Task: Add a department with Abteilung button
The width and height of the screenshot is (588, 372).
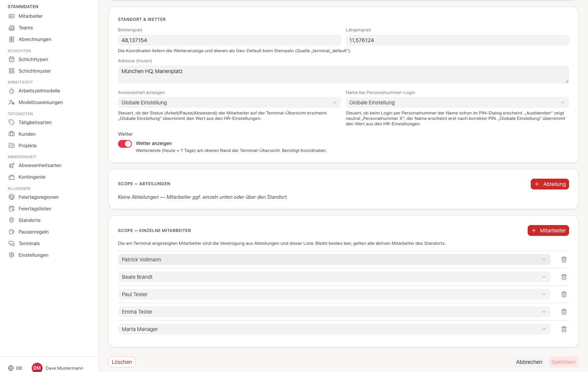Action: pyautogui.click(x=550, y=184)
